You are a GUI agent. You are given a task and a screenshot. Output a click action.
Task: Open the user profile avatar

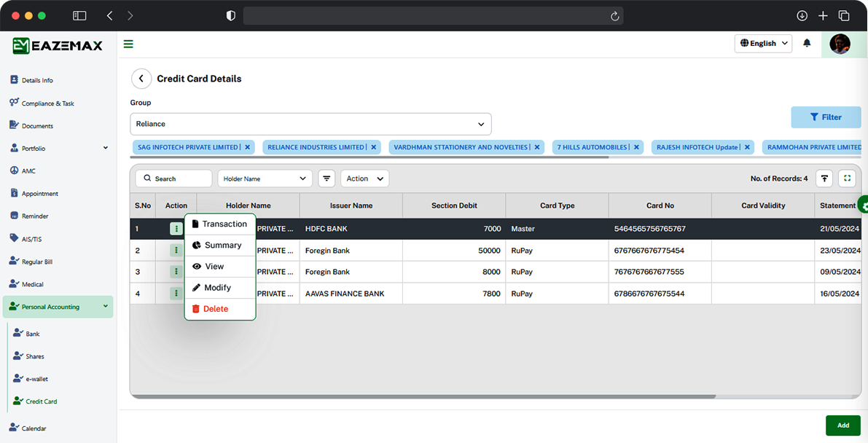point(840,44)
